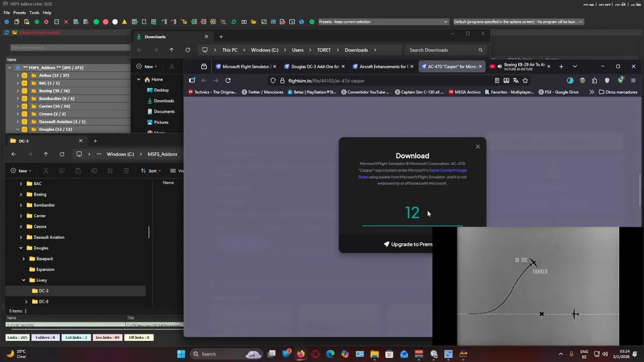Viewport: 644px width, 362px height.
Task: Click New button in DC-3 Explorer window
Action: (x=21, y=171)
